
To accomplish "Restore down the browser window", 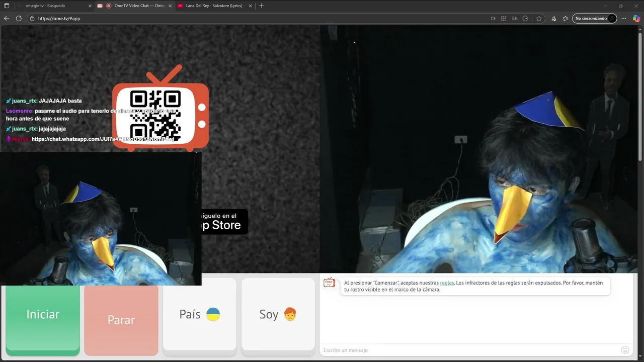I will [620, 6].
